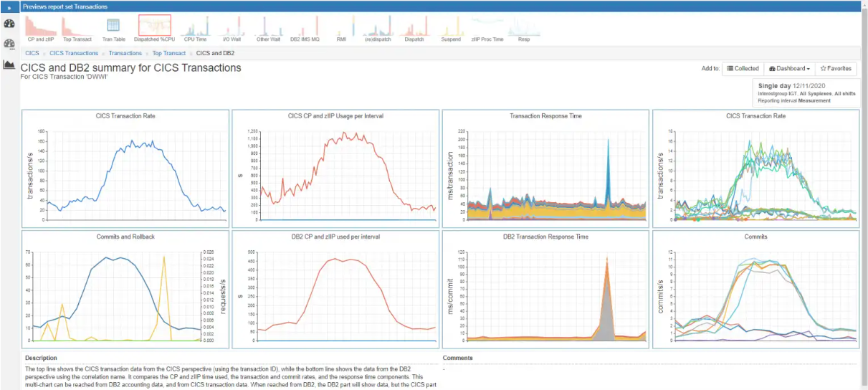Add report to Collected

coord(743,69)
